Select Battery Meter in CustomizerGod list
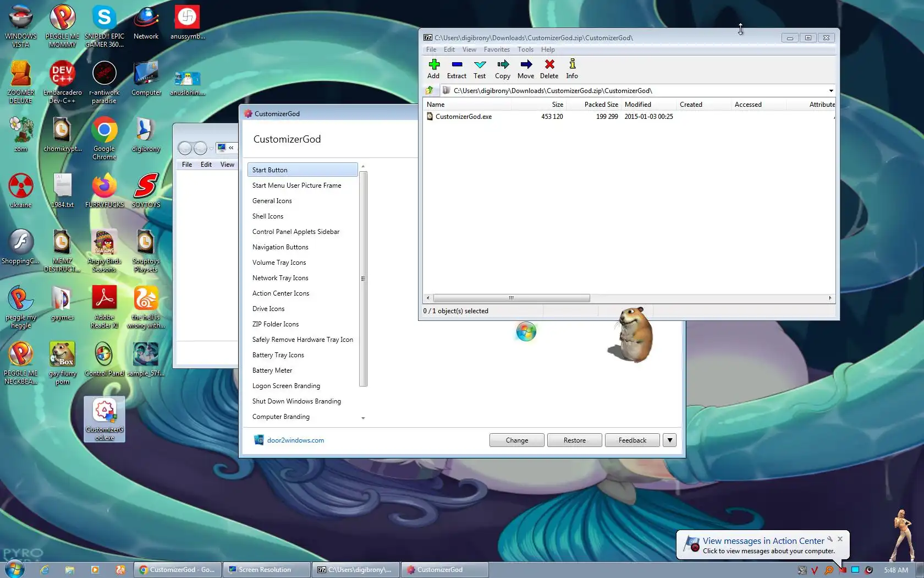The image size is (924, 578). pos(302,370)
